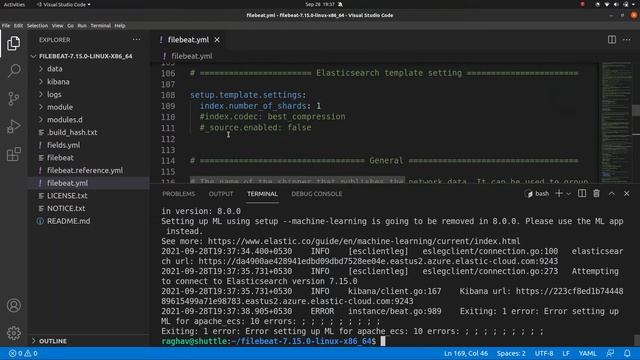Create a new terminal with plus icon
Viewport: 640px width, 360px height.
coord(559,193)
